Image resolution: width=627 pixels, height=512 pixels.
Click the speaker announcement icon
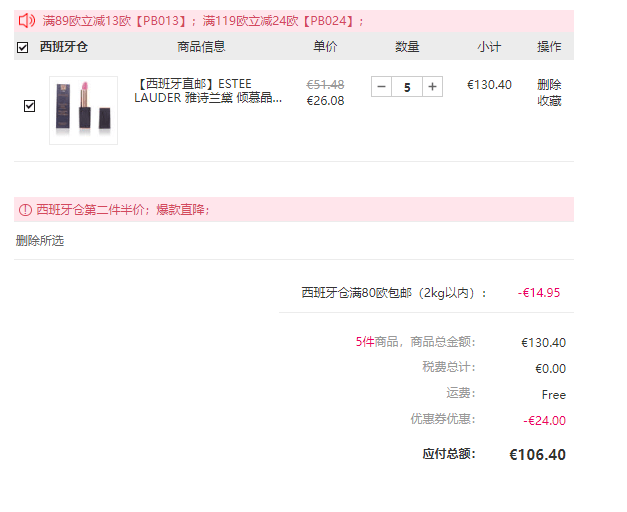[27, 20]
